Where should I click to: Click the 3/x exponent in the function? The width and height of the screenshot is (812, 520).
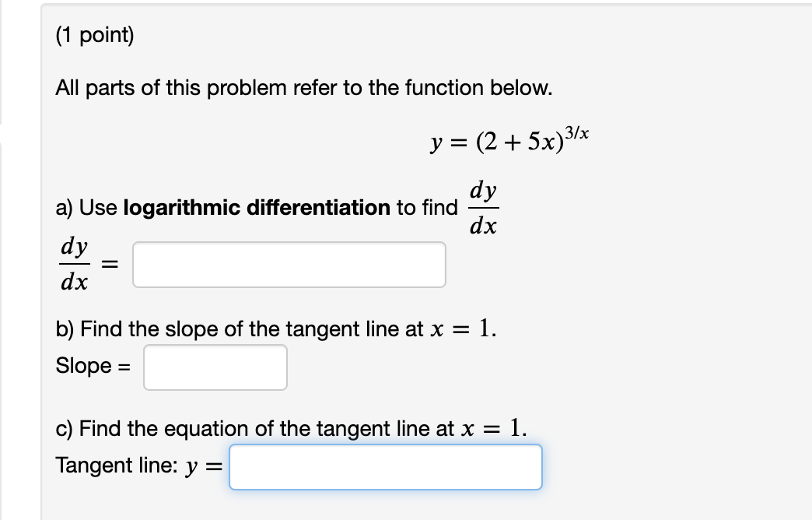coord(576,132)
